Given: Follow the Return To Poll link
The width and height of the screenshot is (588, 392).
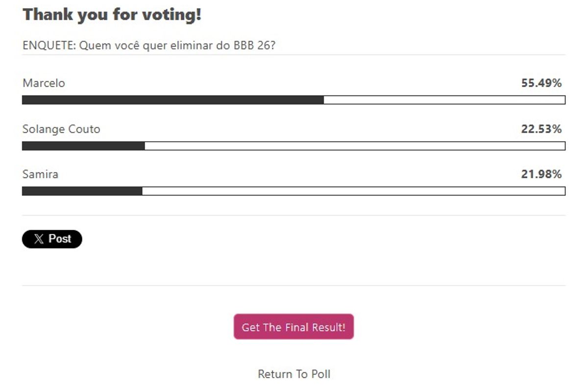Looking at the screenshot, I should click(x=294, y=374).
